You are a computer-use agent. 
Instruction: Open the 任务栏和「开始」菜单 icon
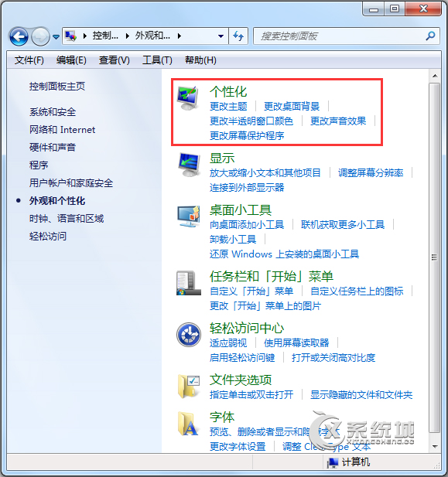tap(189, 283)
